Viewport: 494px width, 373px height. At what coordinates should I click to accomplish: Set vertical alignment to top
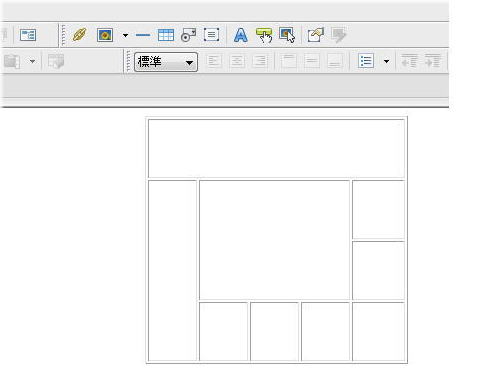coord(289,61)
